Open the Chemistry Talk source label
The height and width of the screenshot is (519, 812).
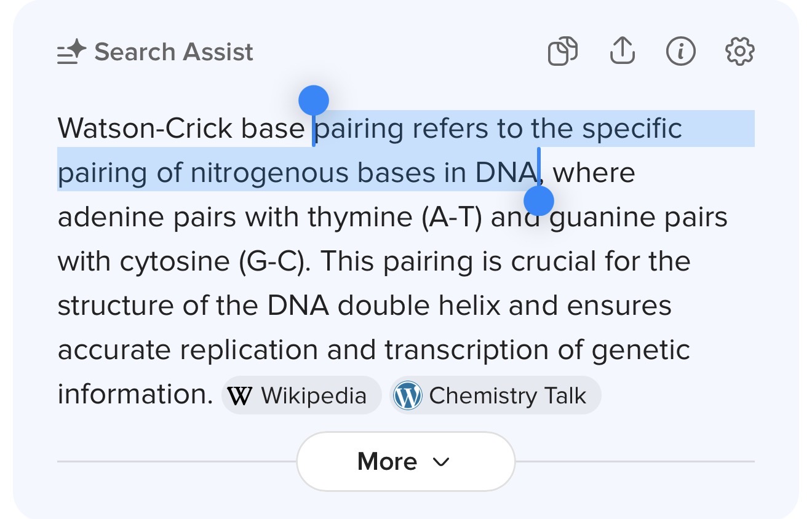tap(507, 395)
